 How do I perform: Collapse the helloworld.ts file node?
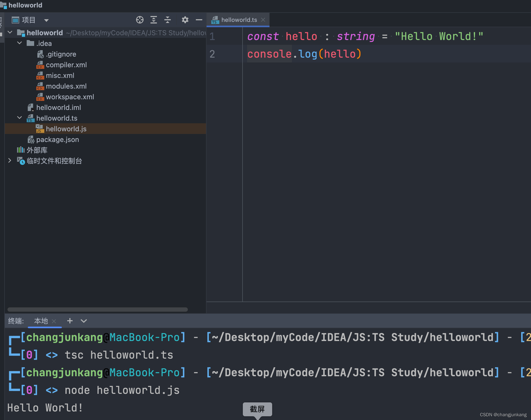(x=19, y=118)
